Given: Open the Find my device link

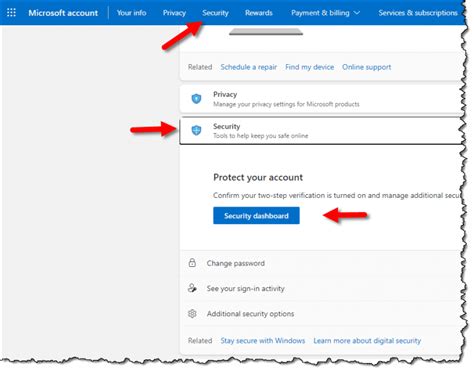Looking at the screenshot, I should point(309,67).
